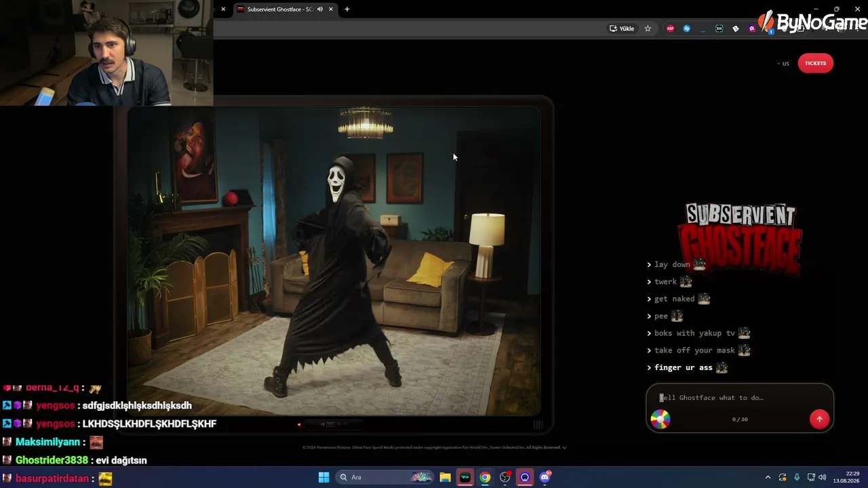Click the chat username basurpatirdatan
Image resolution: width=868 pixels, height=488 pixels.
coord(52,479)
